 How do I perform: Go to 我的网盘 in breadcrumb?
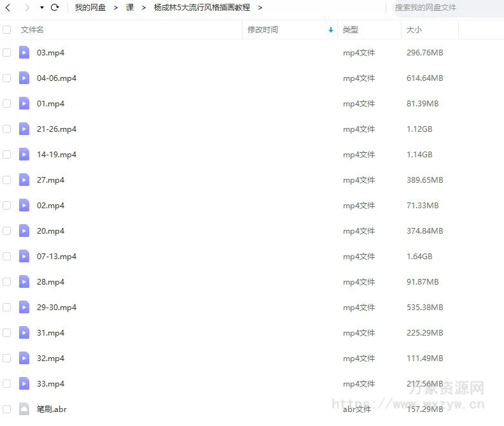(x=90, y=8)
